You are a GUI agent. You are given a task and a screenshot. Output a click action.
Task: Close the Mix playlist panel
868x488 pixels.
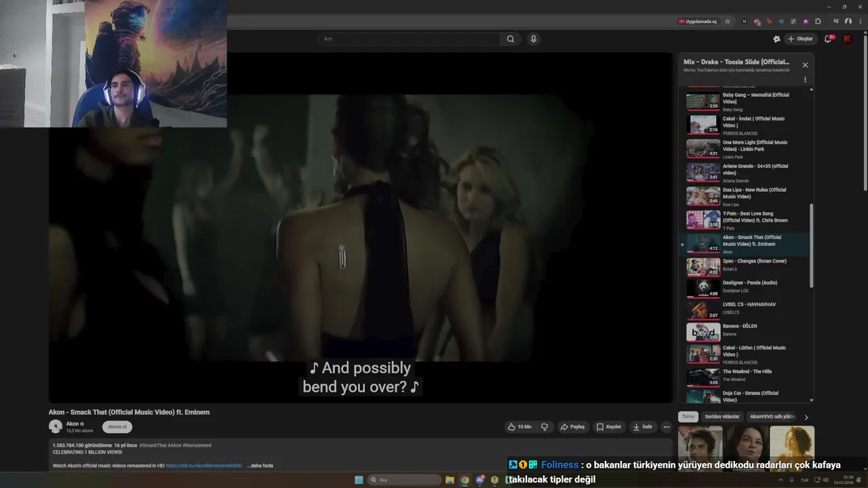click(805, 65)
